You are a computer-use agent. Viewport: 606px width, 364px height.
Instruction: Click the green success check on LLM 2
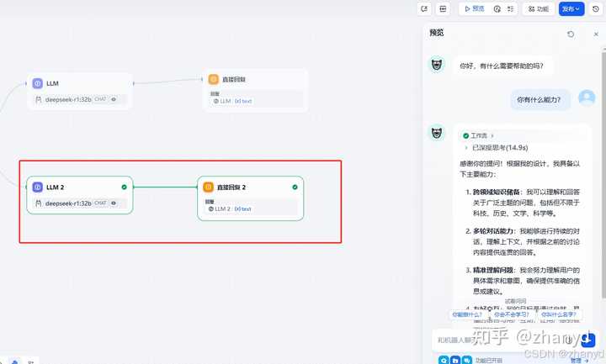coord(124,187)
